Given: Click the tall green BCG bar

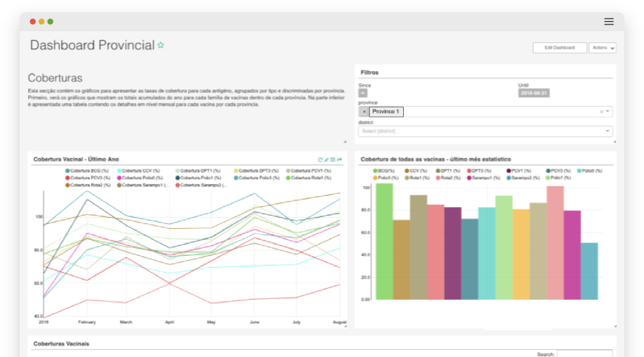Looking at the screenshot, I should (x=384, y=241).
